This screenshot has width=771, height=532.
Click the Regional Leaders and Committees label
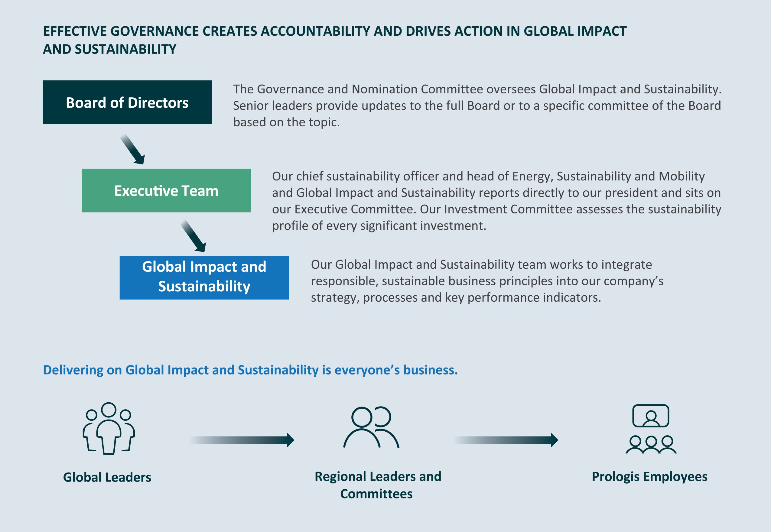click(x=378, y=477)
